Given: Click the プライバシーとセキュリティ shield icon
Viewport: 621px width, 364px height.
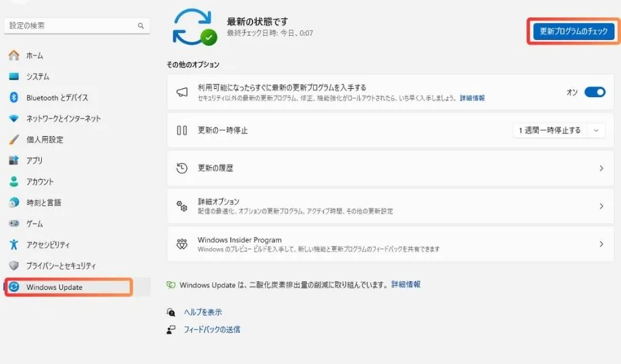Looking at the screenshot, I should (x=14, y=266).
